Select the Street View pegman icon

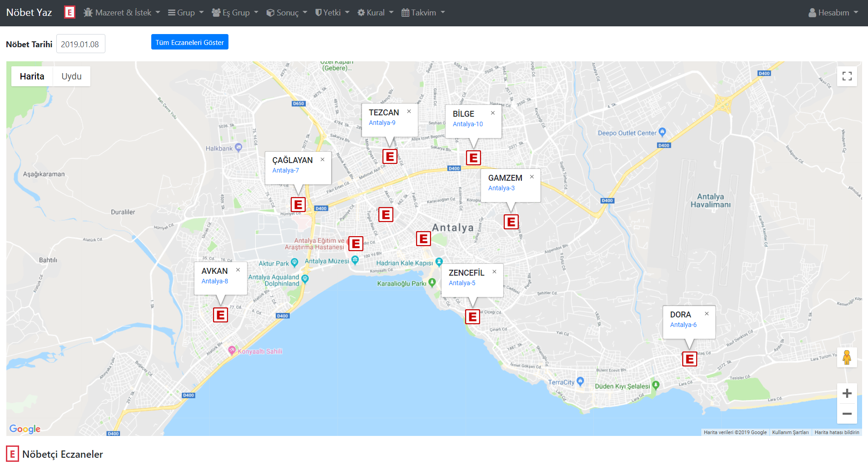847,357
